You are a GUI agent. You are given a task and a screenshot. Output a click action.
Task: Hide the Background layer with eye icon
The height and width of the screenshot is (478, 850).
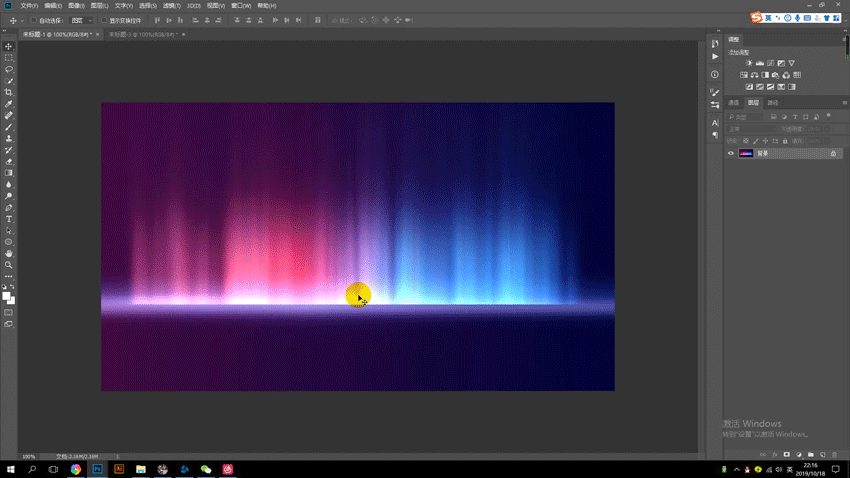click(731, 153)
